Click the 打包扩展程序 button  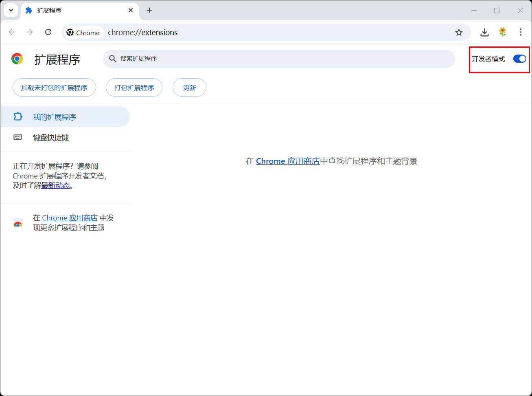134,88
